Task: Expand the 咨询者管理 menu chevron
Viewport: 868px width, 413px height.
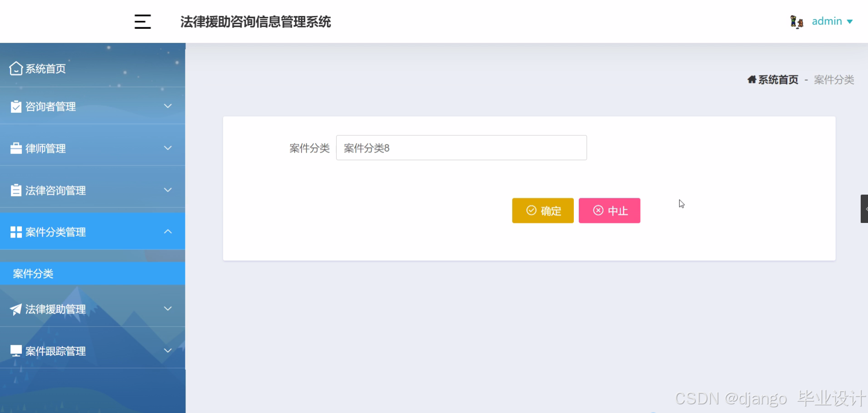Action: (168, 106)
